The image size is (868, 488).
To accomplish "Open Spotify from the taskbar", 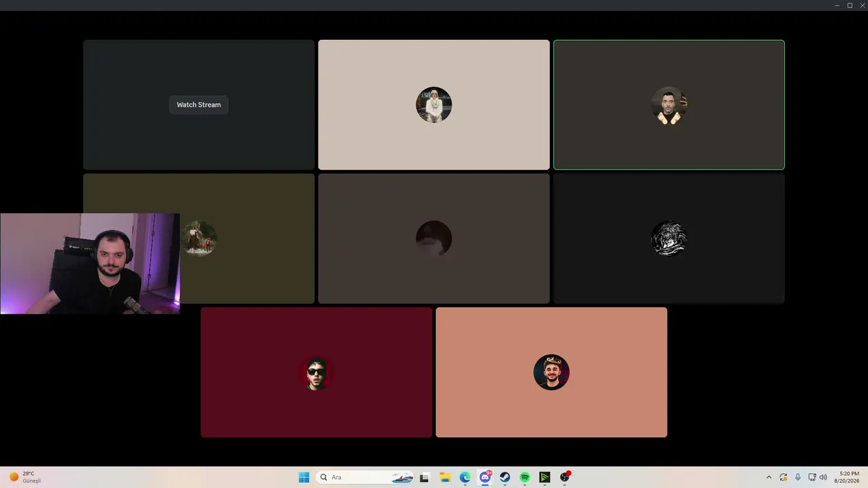I will pyautogui.click(x=525, y=477).
